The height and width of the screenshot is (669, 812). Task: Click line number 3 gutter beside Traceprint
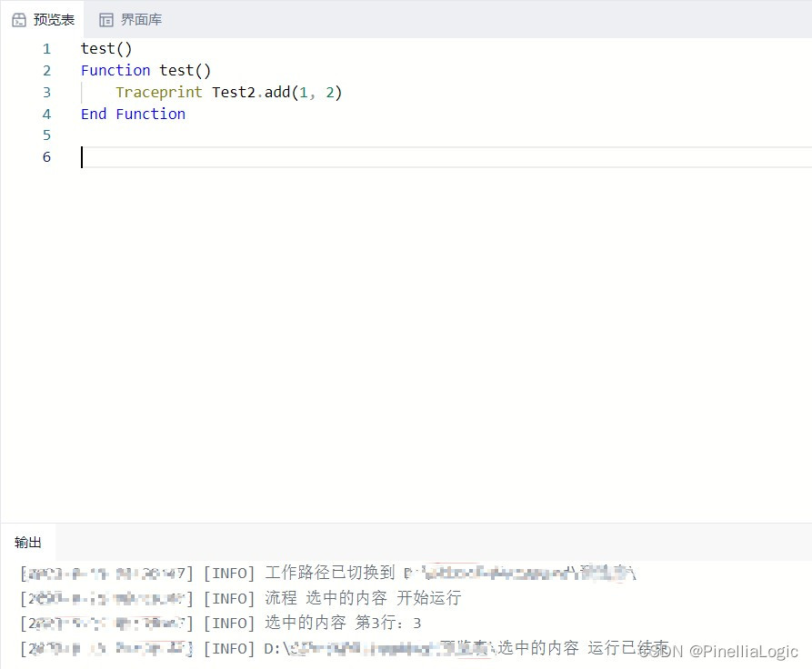pos(46,92)
